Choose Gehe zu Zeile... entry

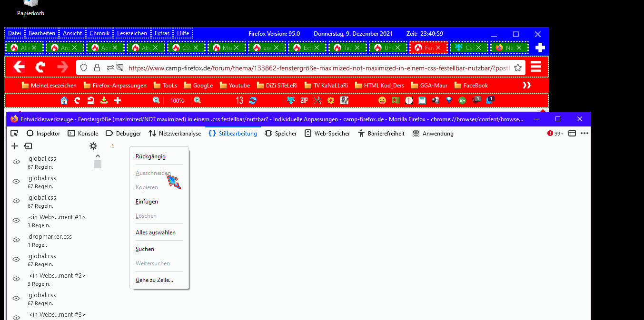click(159, 280)
